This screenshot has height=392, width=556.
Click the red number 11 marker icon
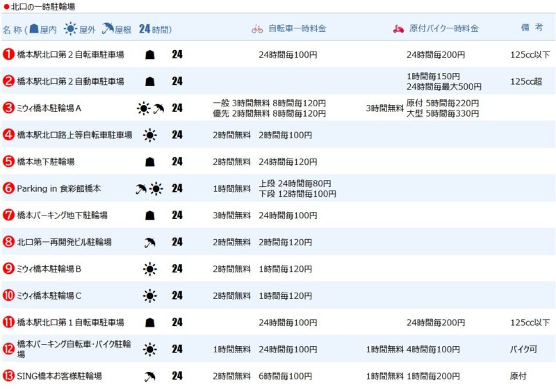[8, 322]
